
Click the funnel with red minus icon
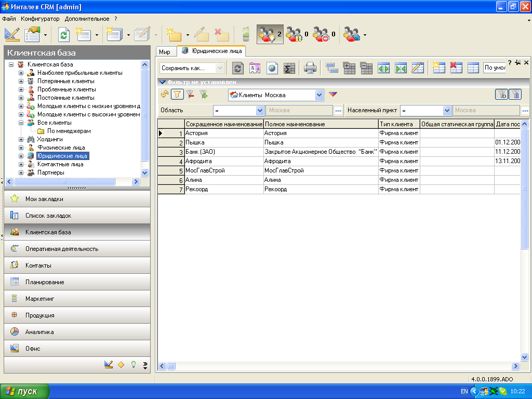point(190,95)
